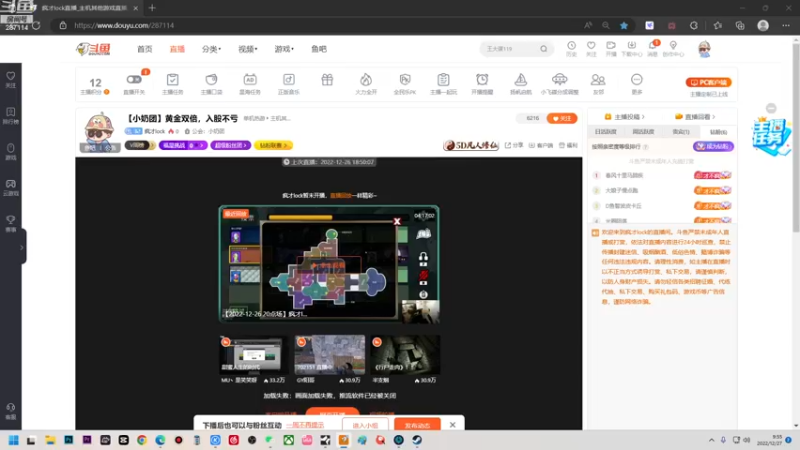Image resolution: width=800 pixels, height=450 pixels.
Task: Click the gift box icon
Action: click(327, 80)
